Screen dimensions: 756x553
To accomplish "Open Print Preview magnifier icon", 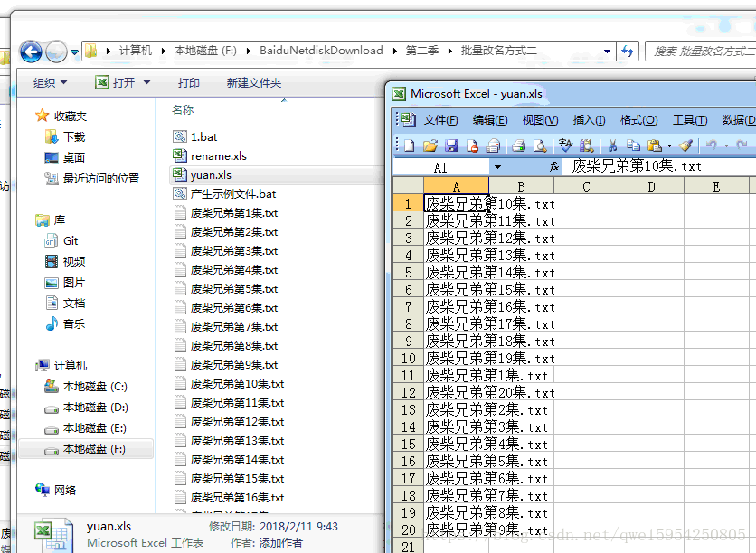I will (x=539, y=145).
